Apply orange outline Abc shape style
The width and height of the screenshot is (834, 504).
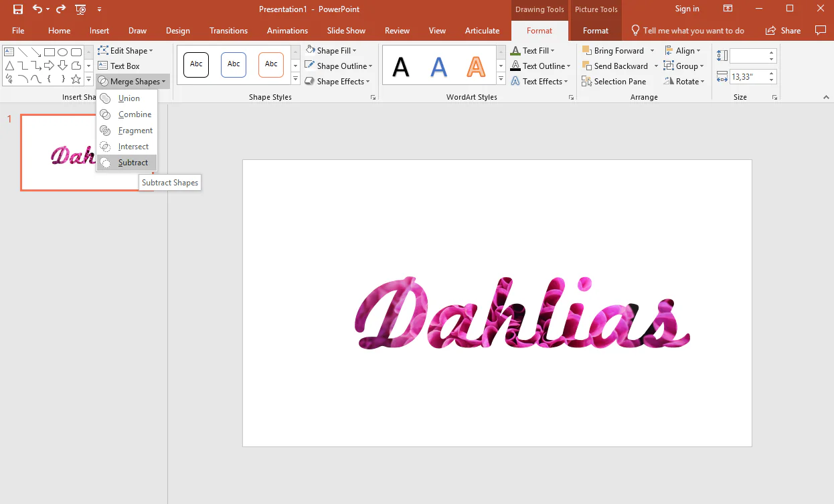coord(271,65)
